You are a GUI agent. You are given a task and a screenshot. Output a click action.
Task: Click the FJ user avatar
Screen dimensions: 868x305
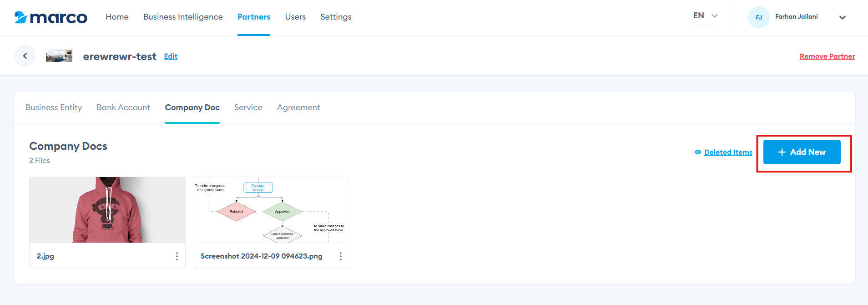tap(758, 17)
